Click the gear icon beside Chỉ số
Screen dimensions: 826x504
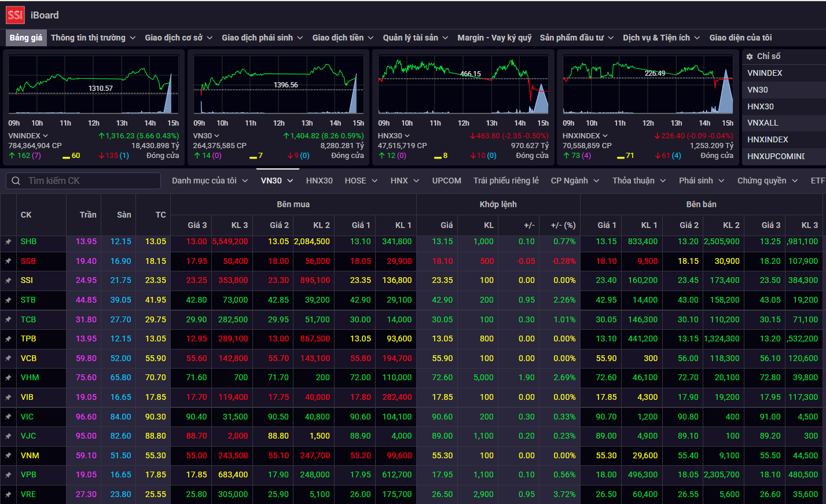(750, 57)
